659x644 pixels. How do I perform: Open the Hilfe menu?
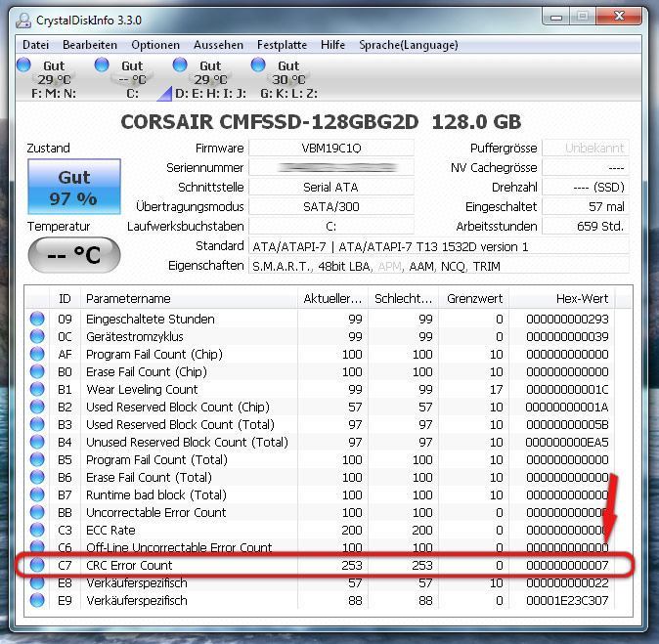tap(332, 45)
